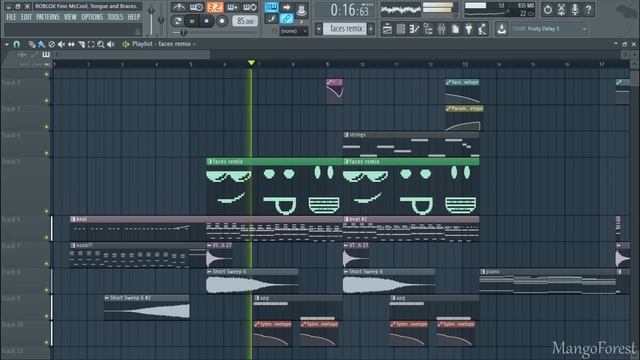Toggle the playlist magnet snap icon
This screenshot has height=360, width=640.
click(x=16, y=44)
